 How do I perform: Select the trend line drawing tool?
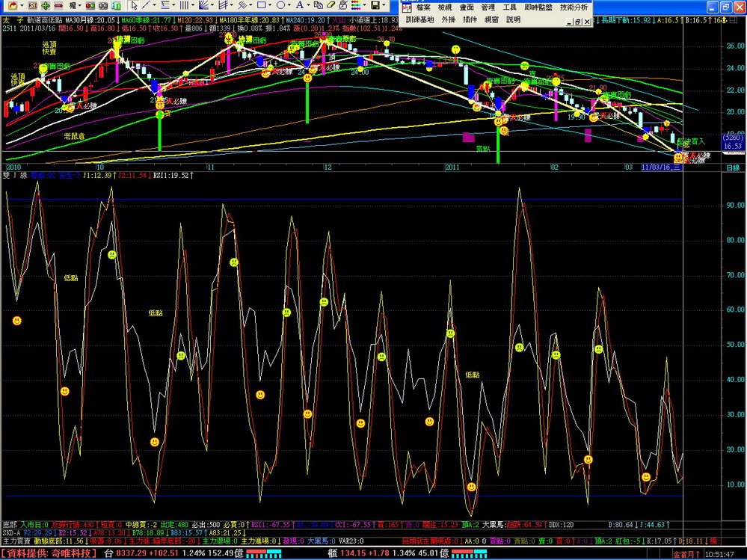point(146,5)
